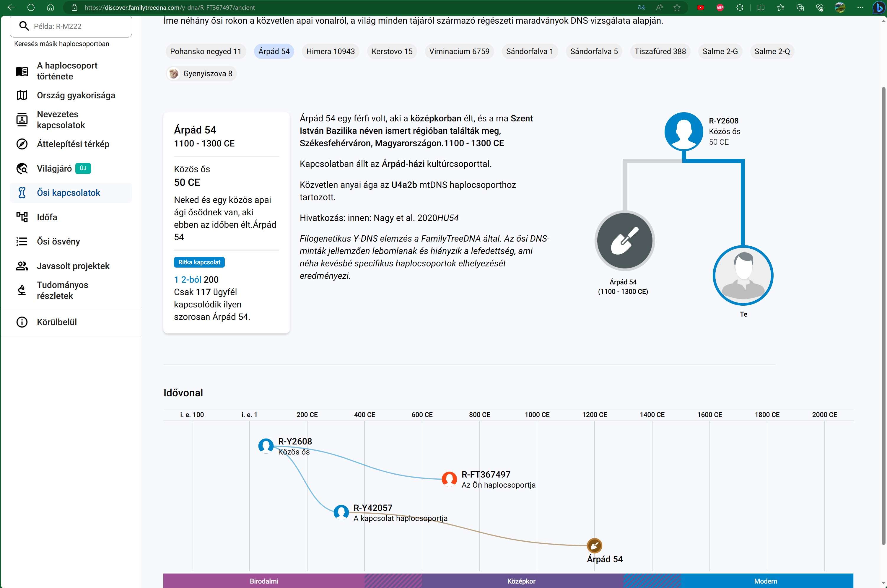
Task: Open the Bing Copilot sidebar icon
Action: [x=879, y=8]
